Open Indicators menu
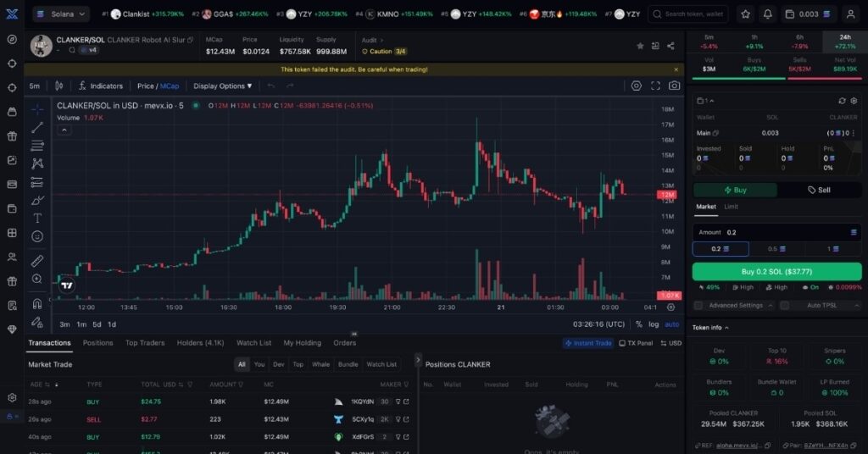The height and width of the screenshot is (454, 868). (101, 86)
